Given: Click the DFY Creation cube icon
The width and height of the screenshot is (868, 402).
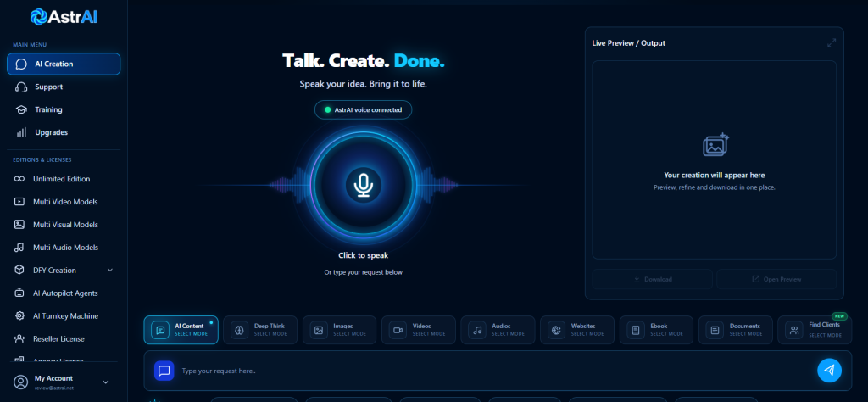Looking at the screenshot, I should 19,271.
